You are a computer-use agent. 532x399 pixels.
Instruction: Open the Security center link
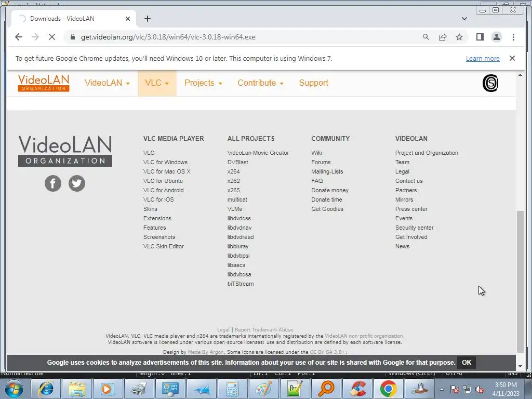point(414,228)
